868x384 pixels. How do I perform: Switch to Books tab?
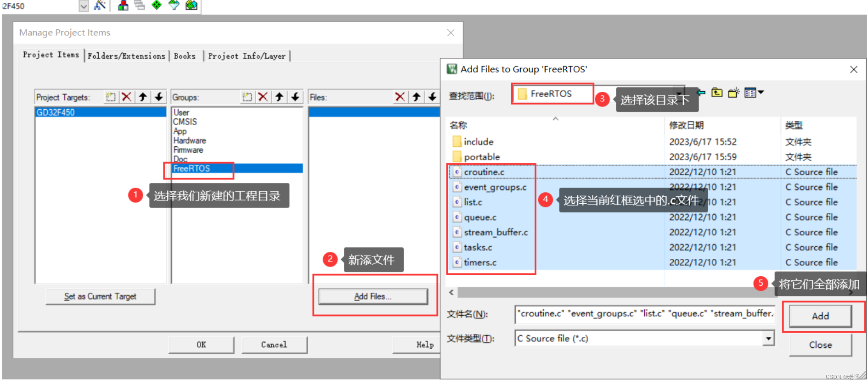tap(185, 56)
